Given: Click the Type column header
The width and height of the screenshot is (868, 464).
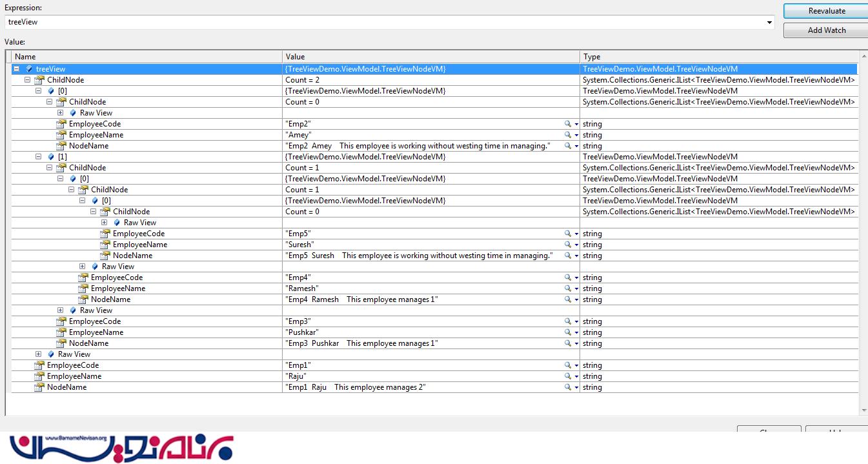Looking at the screenshot, I should (x=718, y=57).
